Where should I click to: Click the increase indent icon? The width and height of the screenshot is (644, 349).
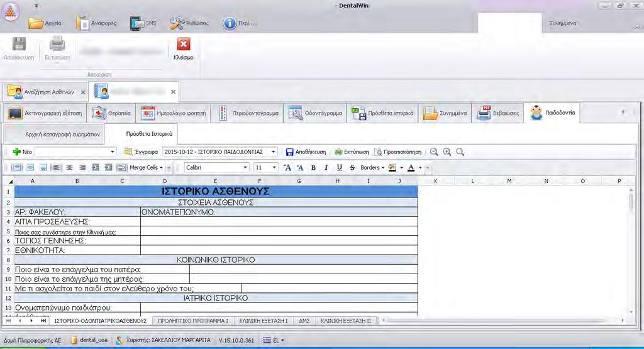(108, 167)
